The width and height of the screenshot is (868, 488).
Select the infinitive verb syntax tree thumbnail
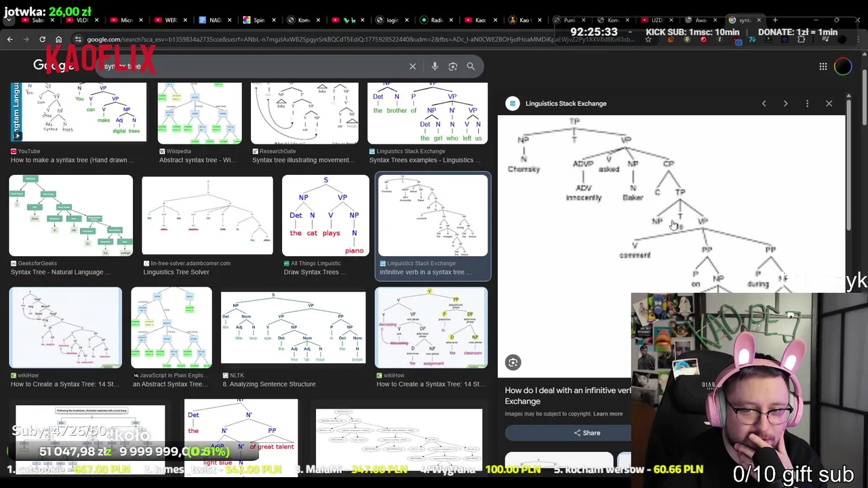(433, 216)
